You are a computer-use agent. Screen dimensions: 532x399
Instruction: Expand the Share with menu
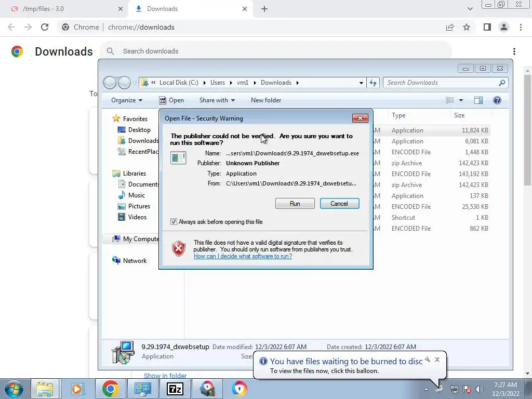pyautogui.click(x=217, y=100)
